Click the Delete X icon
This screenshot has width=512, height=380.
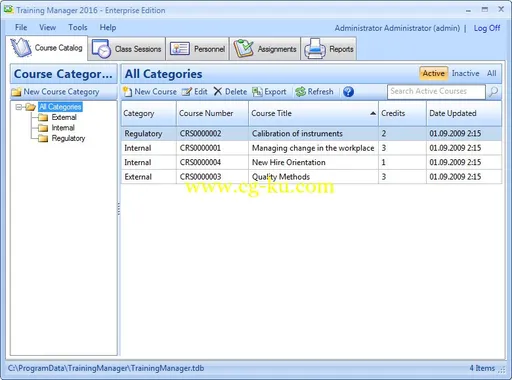click(x=218, y=91)
